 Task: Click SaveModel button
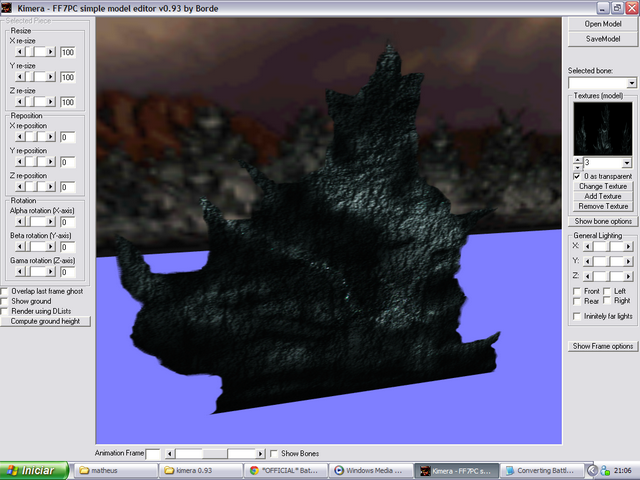pos(602,39)
